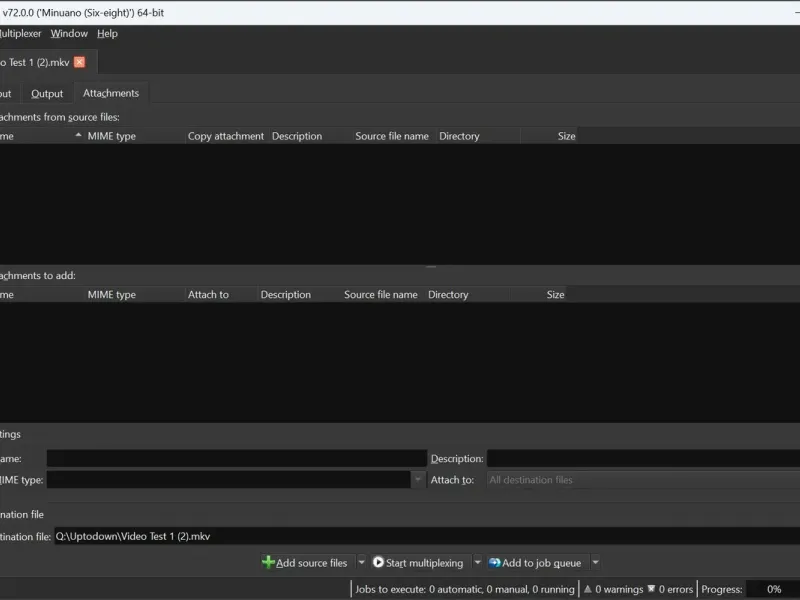Expand the Add to job queue dropdown arrow
The image size is (800, 600).
tap(595, 562)
